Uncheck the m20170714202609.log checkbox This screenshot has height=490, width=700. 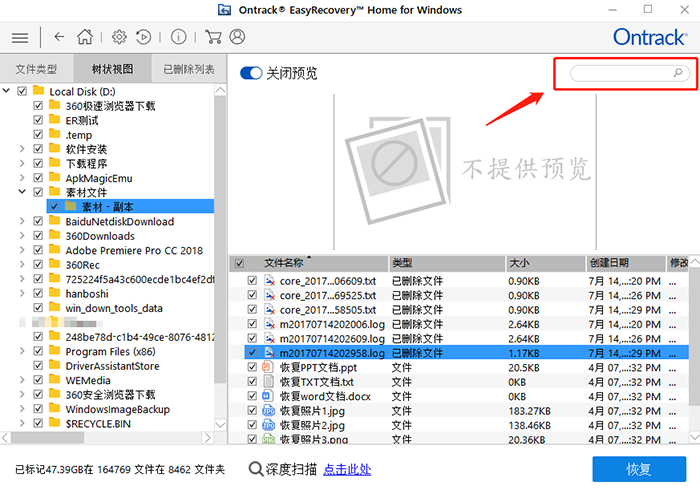point(252,338)
